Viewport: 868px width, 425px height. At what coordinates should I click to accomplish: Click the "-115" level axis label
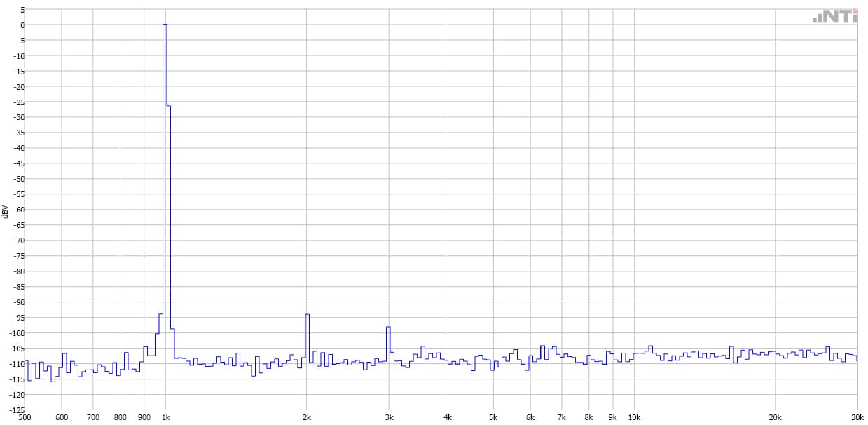pos(17,379)
